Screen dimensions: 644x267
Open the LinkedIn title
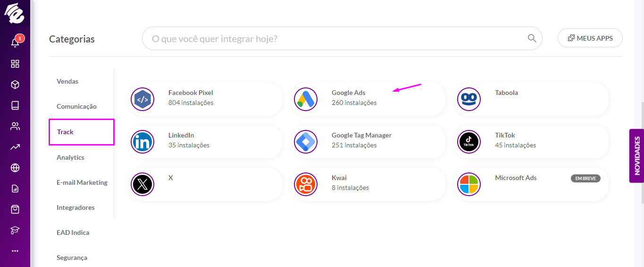pyautogui.click(x=181, y=135)
